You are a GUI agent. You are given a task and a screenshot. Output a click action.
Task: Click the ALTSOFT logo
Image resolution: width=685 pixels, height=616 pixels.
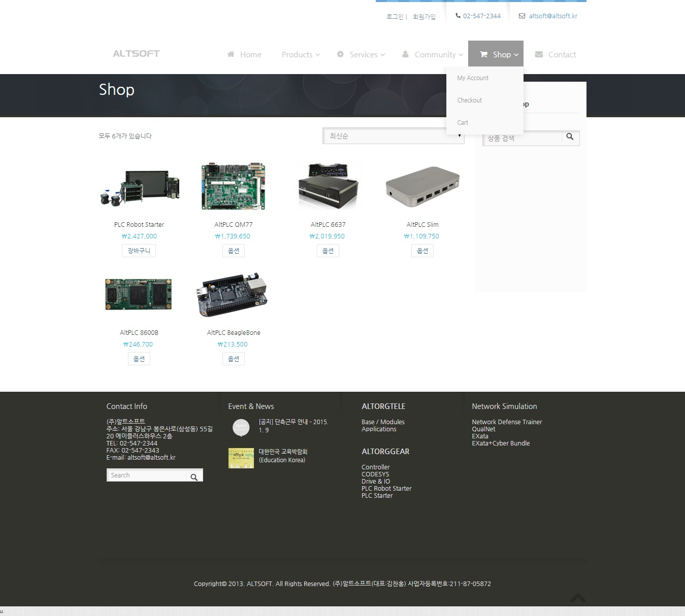[136, 53]
